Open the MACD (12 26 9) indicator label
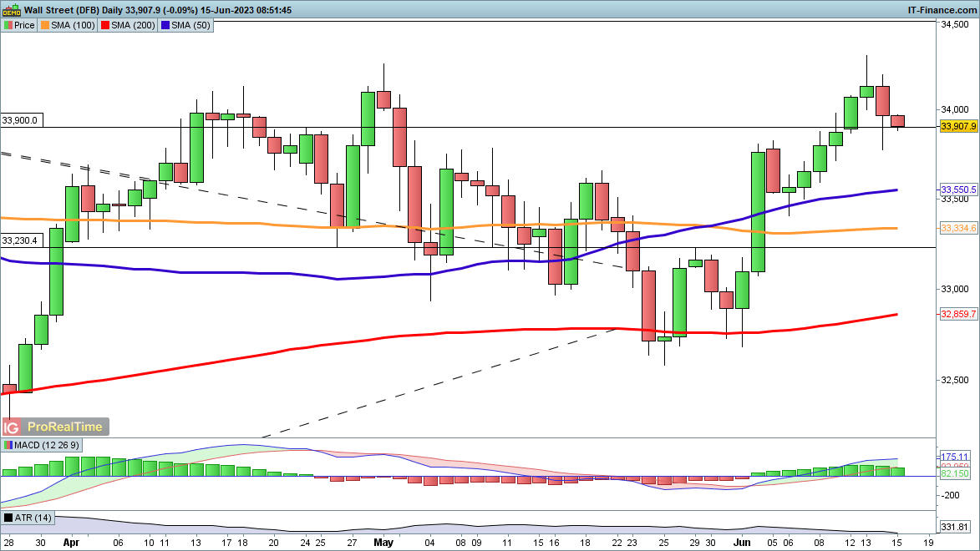The image size is (980, 551). (x=47, y=446)
